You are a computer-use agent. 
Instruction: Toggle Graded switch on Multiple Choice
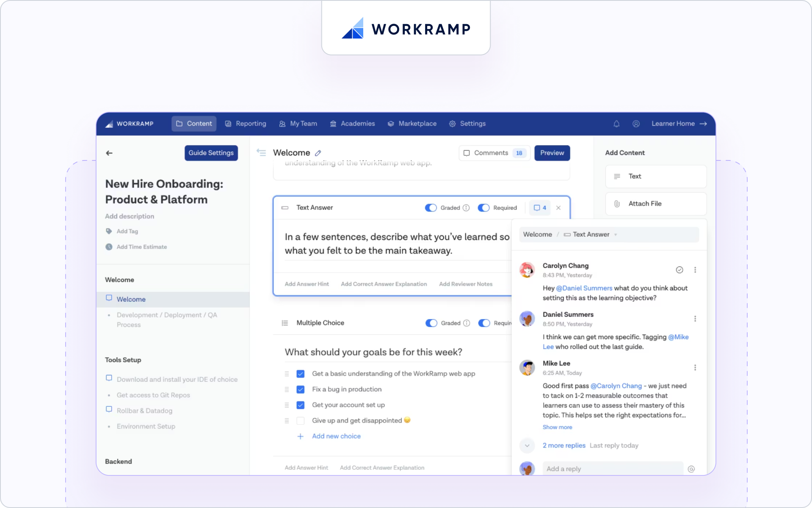(x=431, y=323)
